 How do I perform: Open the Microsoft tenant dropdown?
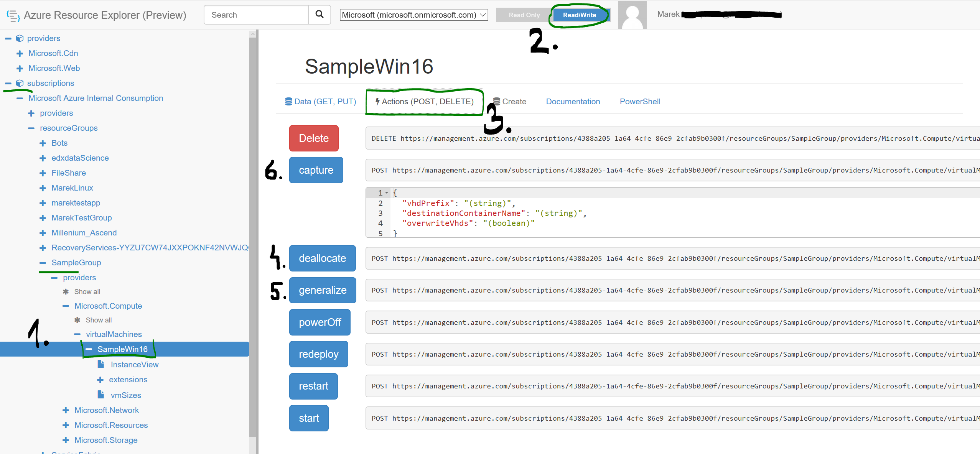pyautogui.click(x=414, y=15)
